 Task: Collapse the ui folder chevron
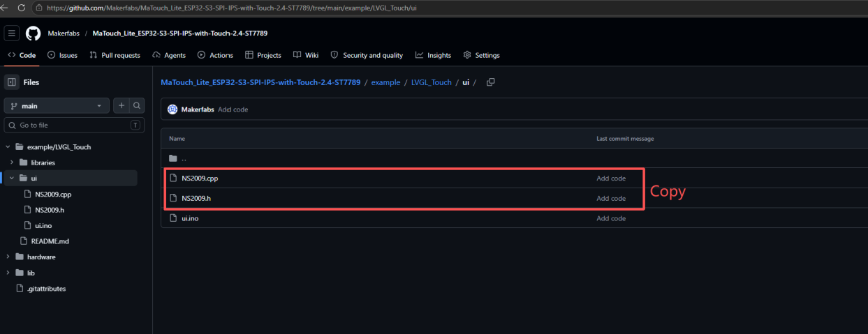(12, 179)
